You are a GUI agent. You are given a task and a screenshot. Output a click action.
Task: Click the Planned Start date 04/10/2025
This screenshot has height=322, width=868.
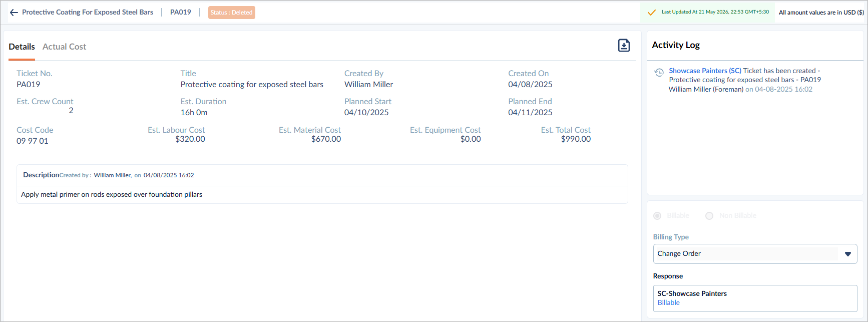(366, 112)
